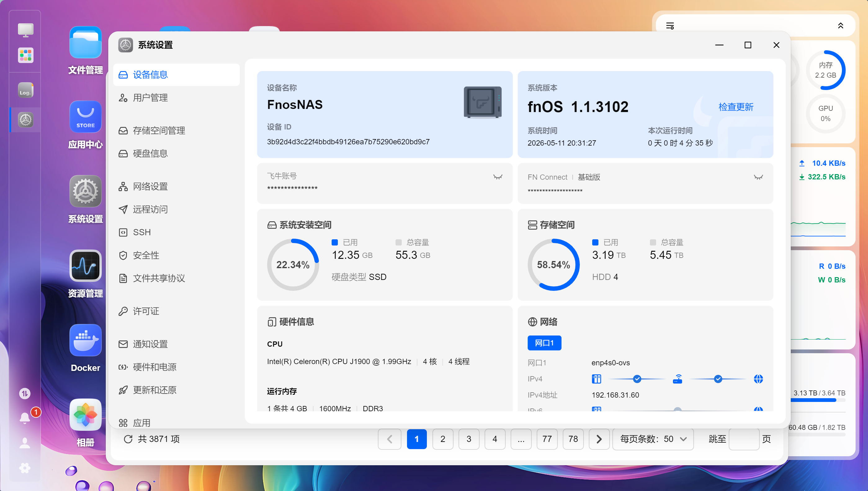The height and width of the screenshot is (491, 868).
Task: Click the router icon in the IPv4 status row
Action: [x=677, y=379]
